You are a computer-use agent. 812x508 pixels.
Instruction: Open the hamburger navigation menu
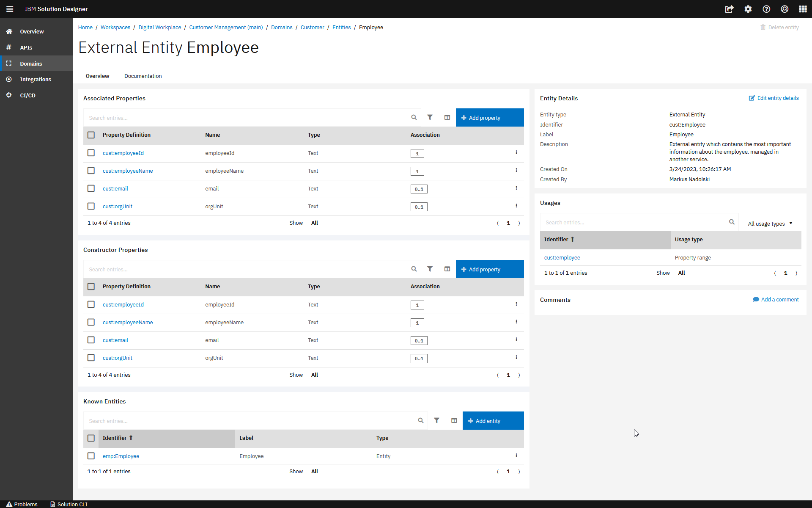(x=9, y=9)
